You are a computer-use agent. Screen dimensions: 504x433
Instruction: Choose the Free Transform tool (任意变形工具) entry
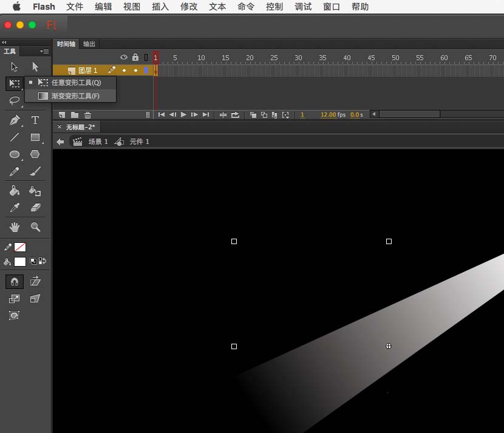(x=75, y=83)
